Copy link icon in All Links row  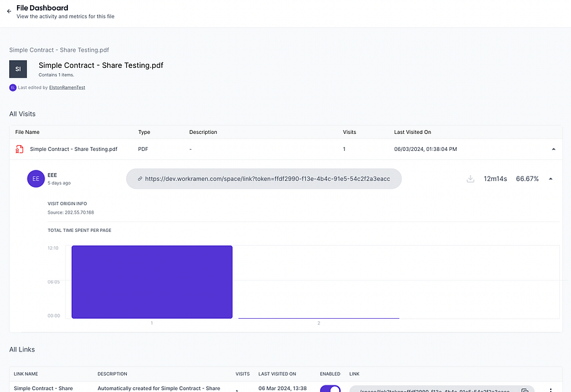point(525,390)
